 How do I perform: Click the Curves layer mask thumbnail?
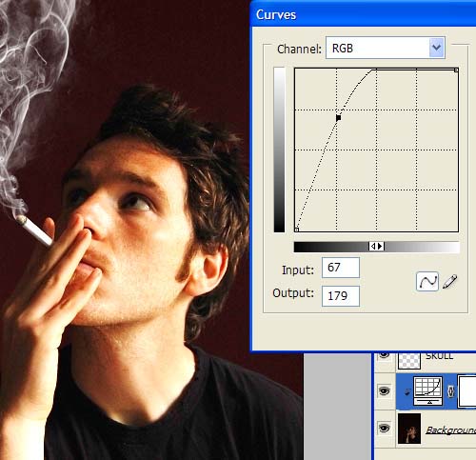[x=466, y=391]
